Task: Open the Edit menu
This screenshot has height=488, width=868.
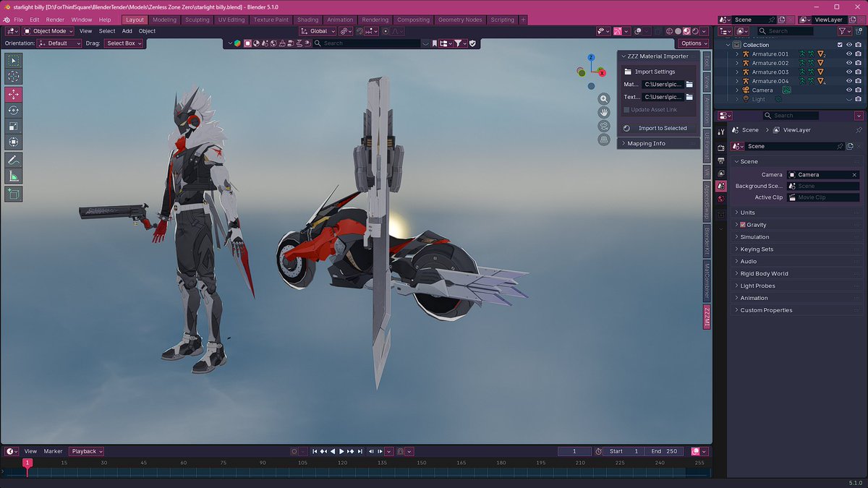Action: [x=35, y=20]
